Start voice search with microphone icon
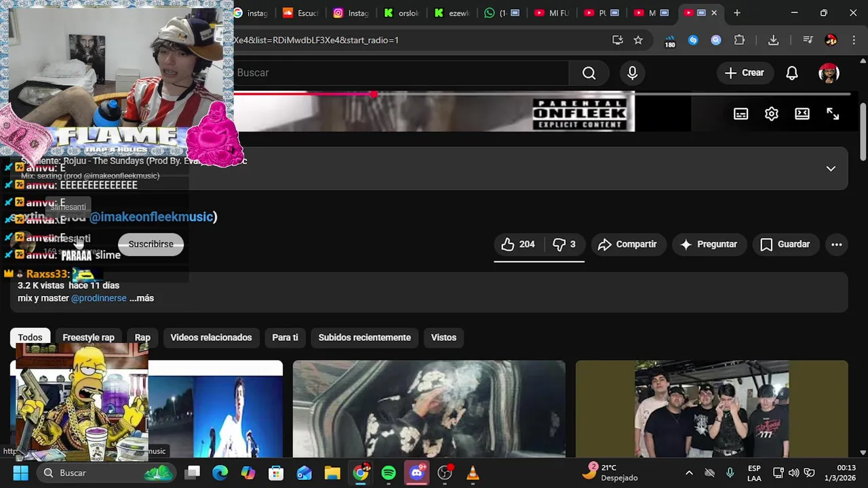 632,73
